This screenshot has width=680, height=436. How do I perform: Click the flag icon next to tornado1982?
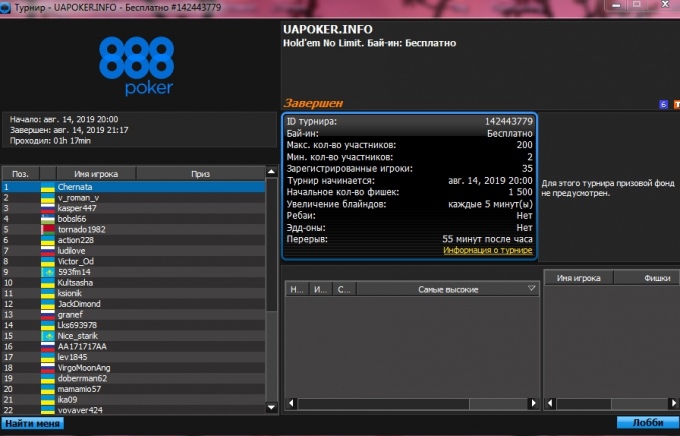pyautogui.click(x=48, y=229)
